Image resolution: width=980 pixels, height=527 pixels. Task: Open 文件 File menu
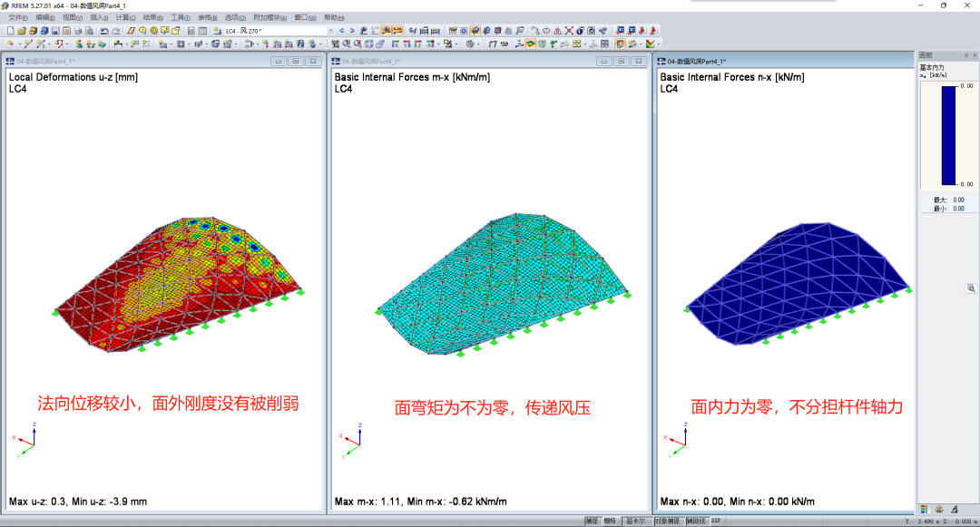17,17
